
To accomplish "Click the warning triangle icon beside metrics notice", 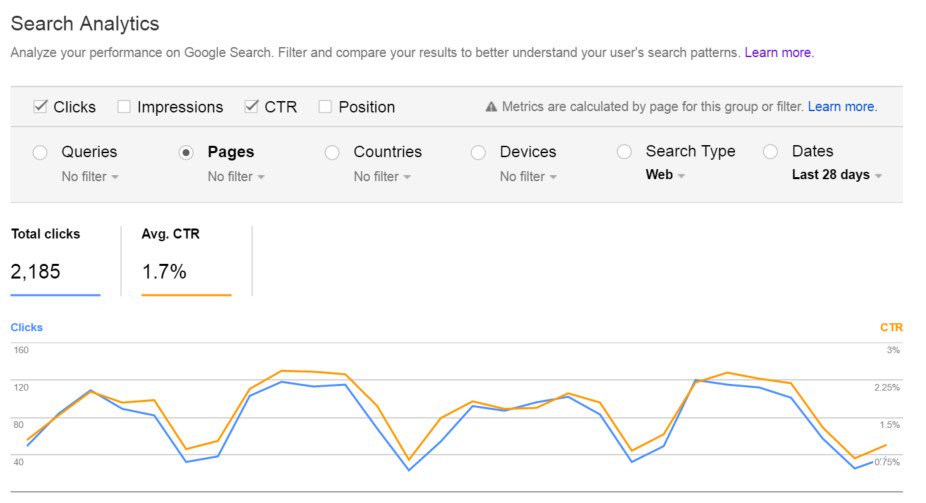I will tap(491, 107).
